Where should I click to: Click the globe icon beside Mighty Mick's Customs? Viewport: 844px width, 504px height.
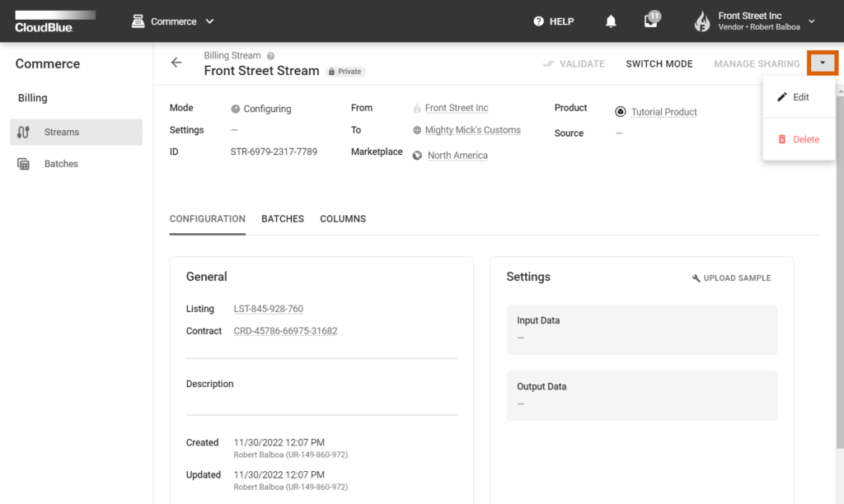[x=416, y=130]
